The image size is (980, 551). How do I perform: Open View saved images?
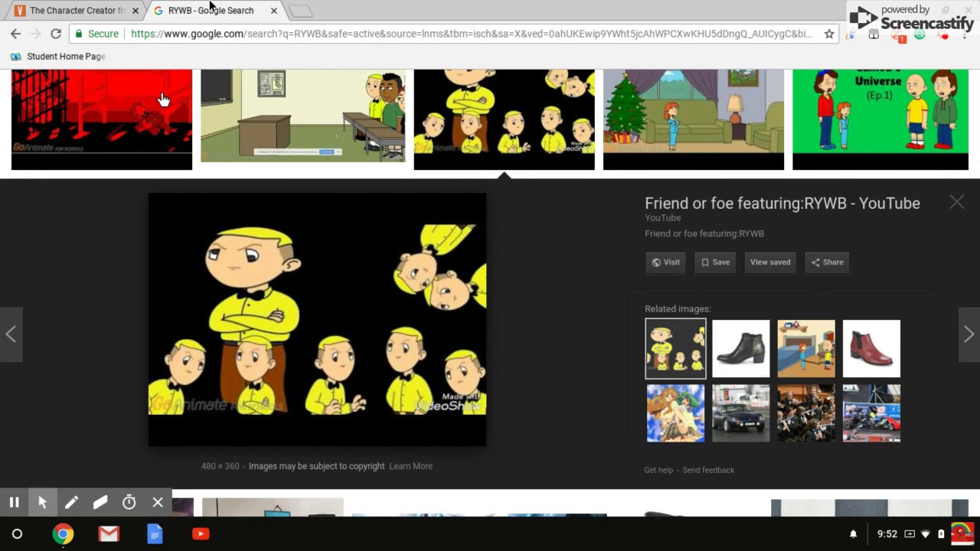[770, 262]
